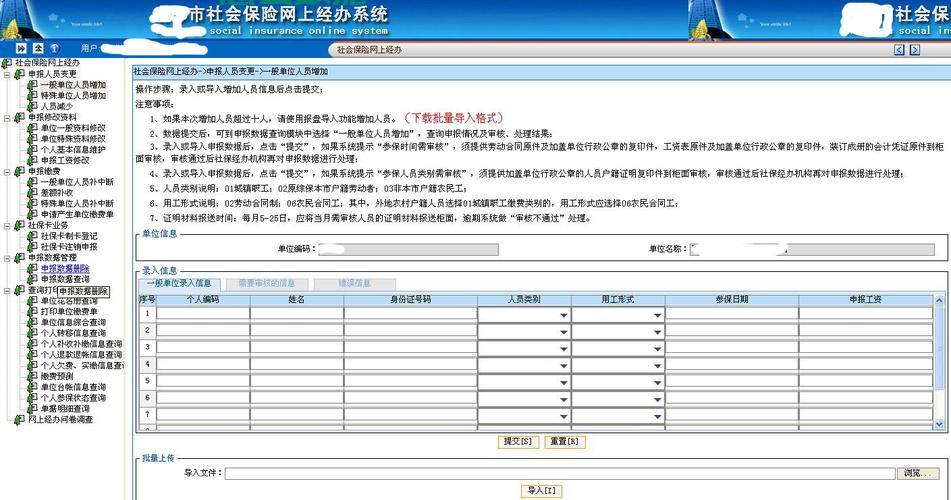Click the 浏览... browse button
Image resolution: width=951 pixels, height=500 pixels.
point(918,473)
